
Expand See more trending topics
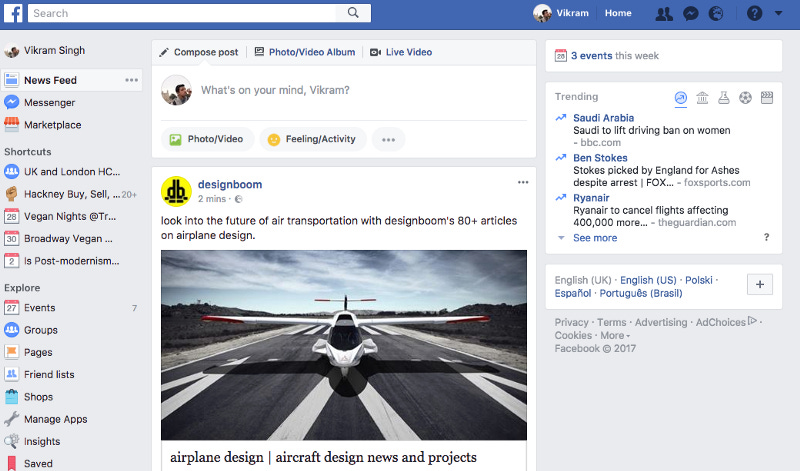pos(595,238)
